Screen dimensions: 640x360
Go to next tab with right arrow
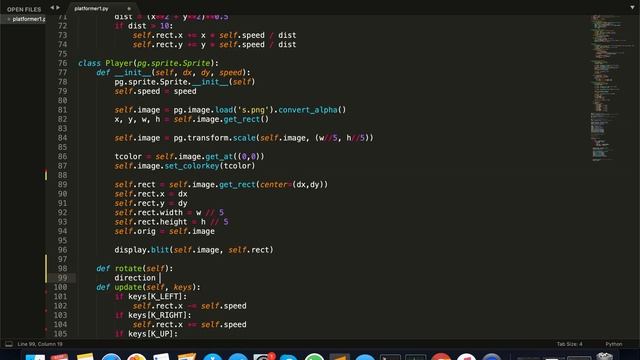pyautogui.click(x=58, y=7)
